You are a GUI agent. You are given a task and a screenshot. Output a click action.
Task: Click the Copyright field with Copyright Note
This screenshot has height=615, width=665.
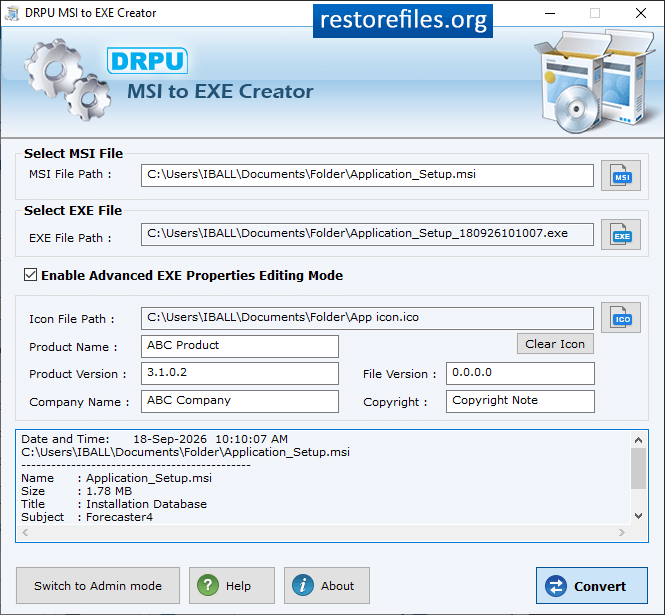(x=520, y=401)
